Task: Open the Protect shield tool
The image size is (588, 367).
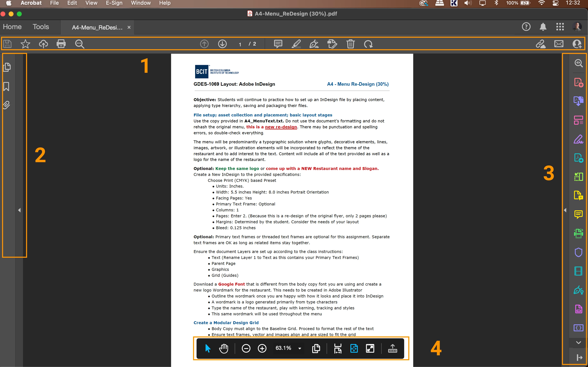Action: [x=578, y=252]
